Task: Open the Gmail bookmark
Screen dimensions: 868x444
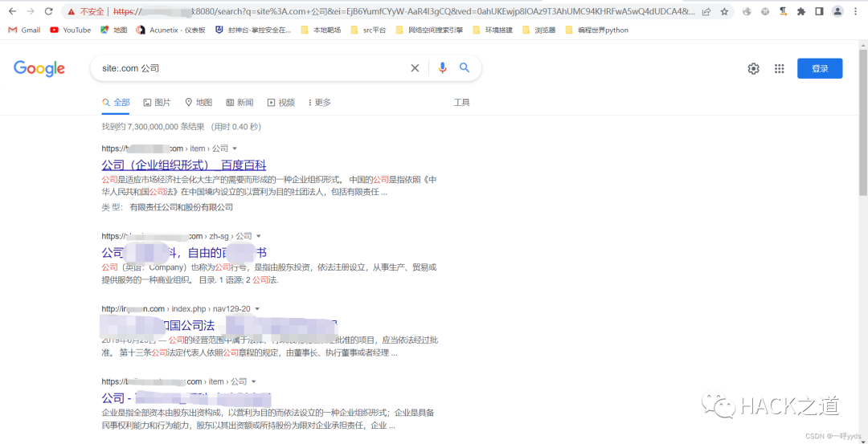Action: click(x=24, y=31)
